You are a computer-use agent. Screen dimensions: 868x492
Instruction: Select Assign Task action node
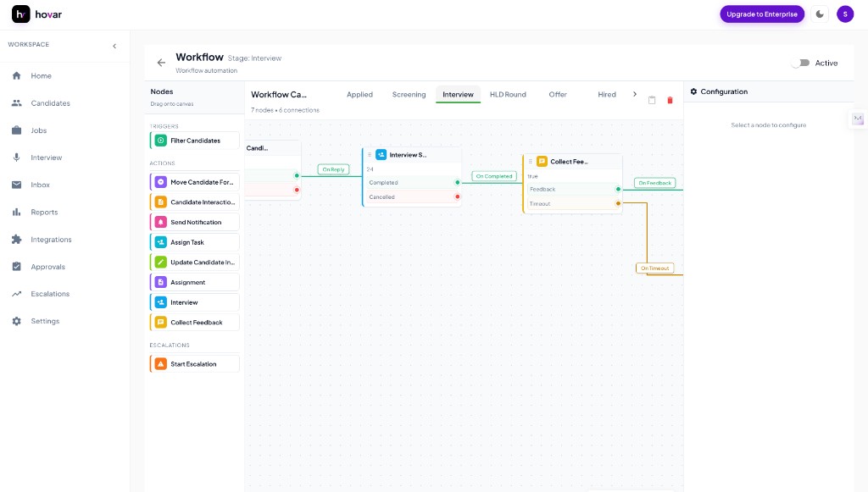pos(194,242)
